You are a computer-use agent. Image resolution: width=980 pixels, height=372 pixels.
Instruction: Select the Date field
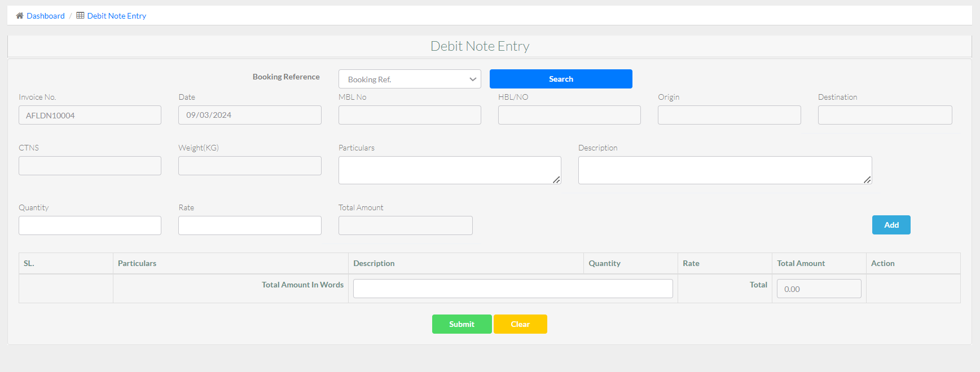[249, 115]
